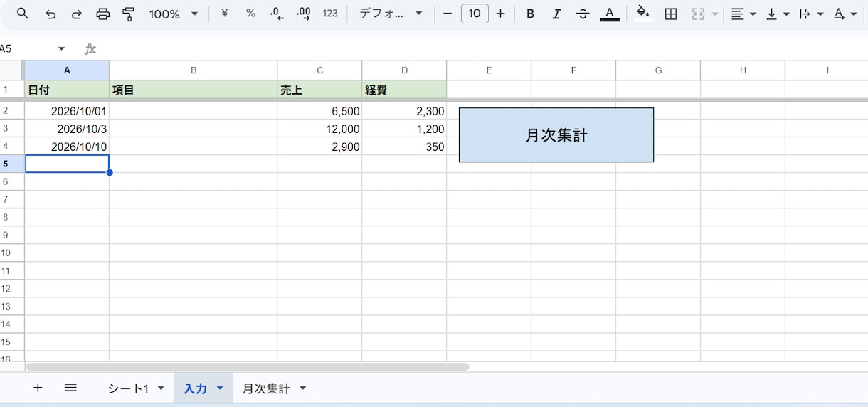Open the シート1 tab dropdown arrow
Screen dimensions: 868x407
click(161, 388)
